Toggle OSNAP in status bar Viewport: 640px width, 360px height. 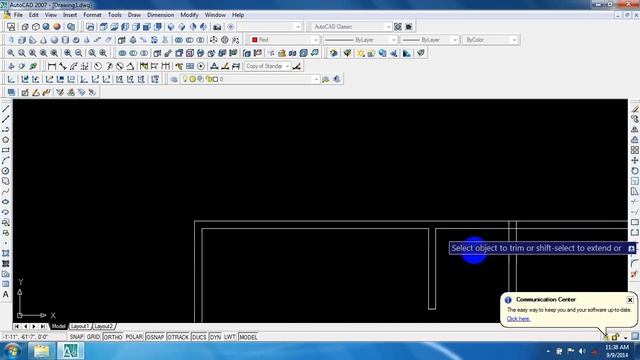click(155, 337)
